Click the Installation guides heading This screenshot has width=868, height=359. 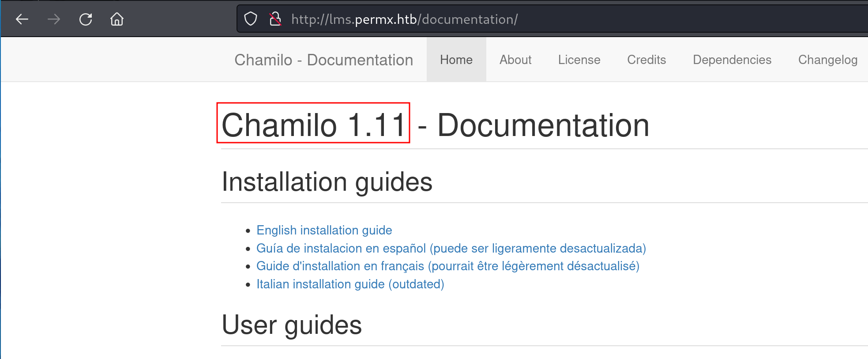327,182
